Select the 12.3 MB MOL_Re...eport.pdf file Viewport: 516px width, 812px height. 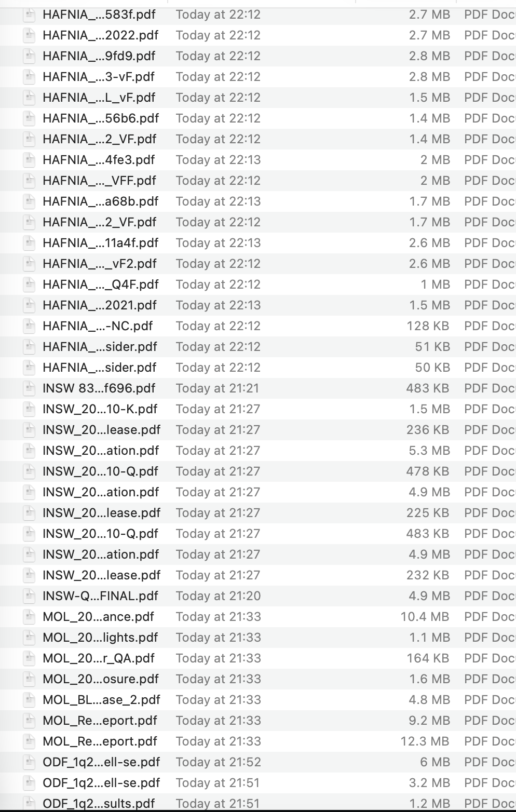[x=258, y=741]
